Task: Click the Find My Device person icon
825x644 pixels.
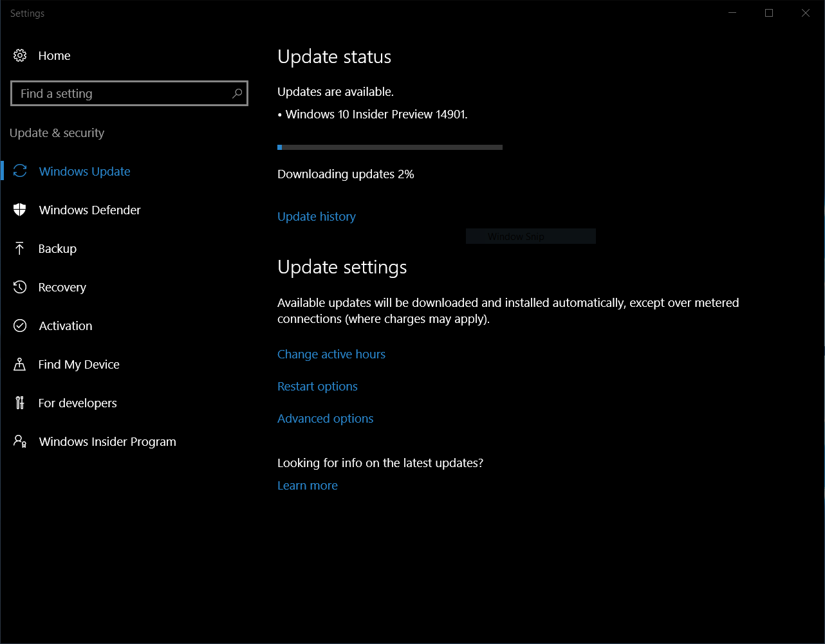Action: pyautogui.click(x=20, y=364)
